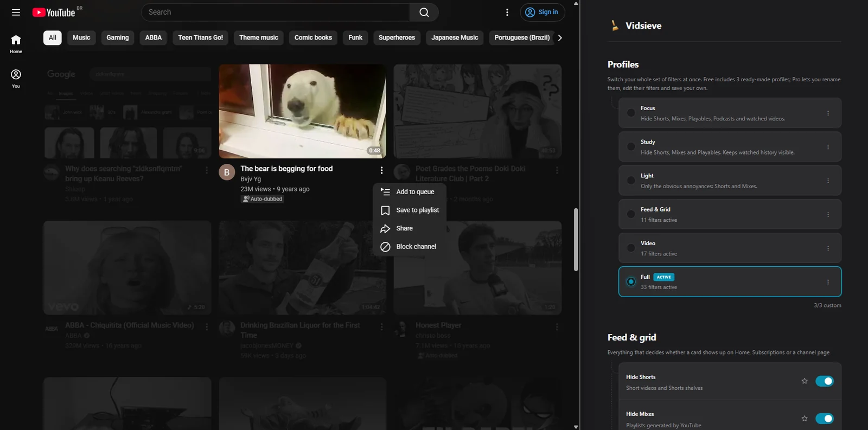Select the Full profile radio button
This screenshot has height=430, width=868.
[631, 281]
